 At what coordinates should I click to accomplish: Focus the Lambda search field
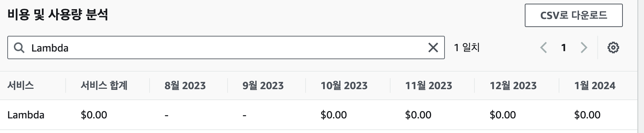226,47
